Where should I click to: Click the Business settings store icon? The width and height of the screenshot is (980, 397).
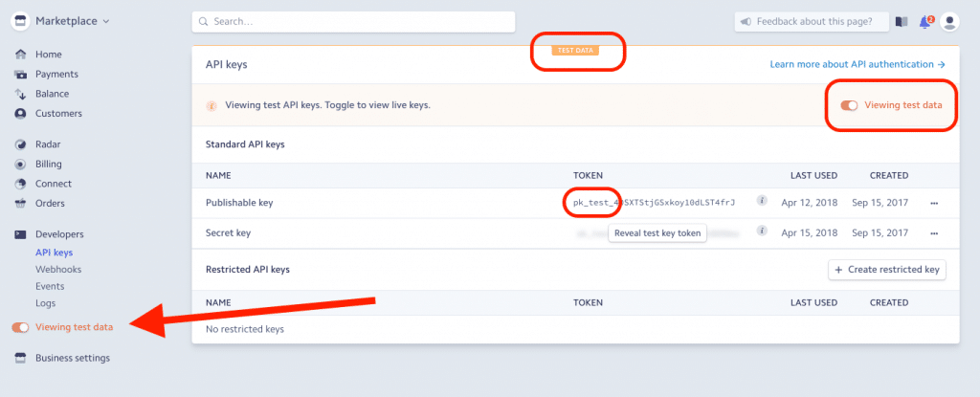[x=21, y=358]
